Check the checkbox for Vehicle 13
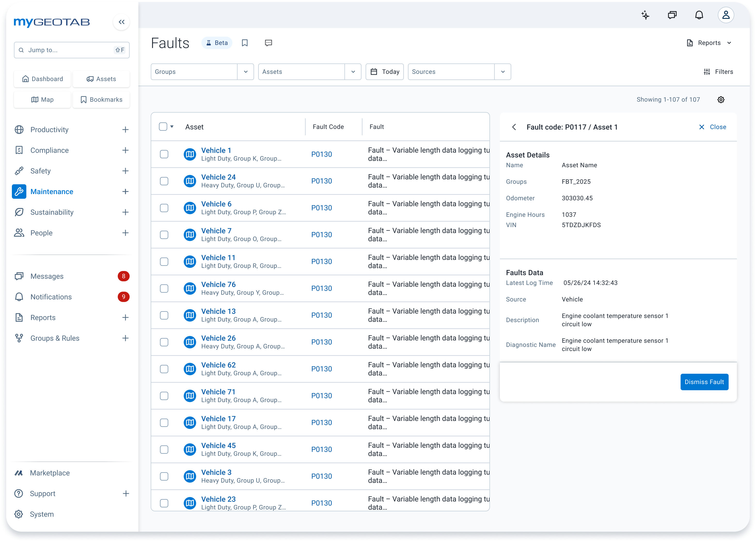The image size is (756, 542). tap(164, 315)
